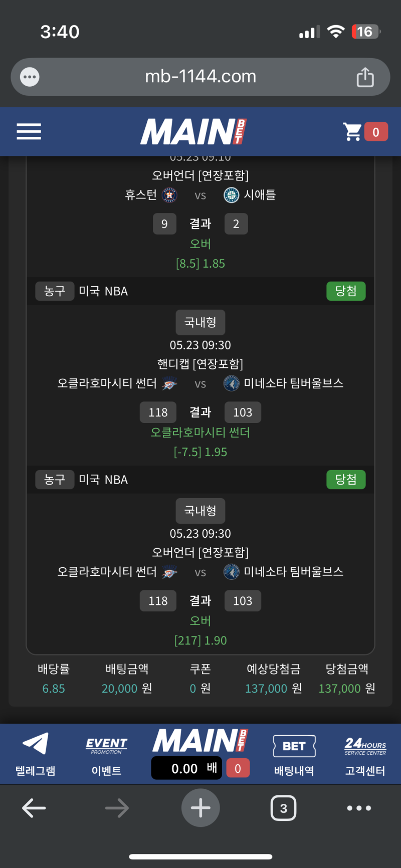
Task: Tap the Safari share icon
Action: 365,77
